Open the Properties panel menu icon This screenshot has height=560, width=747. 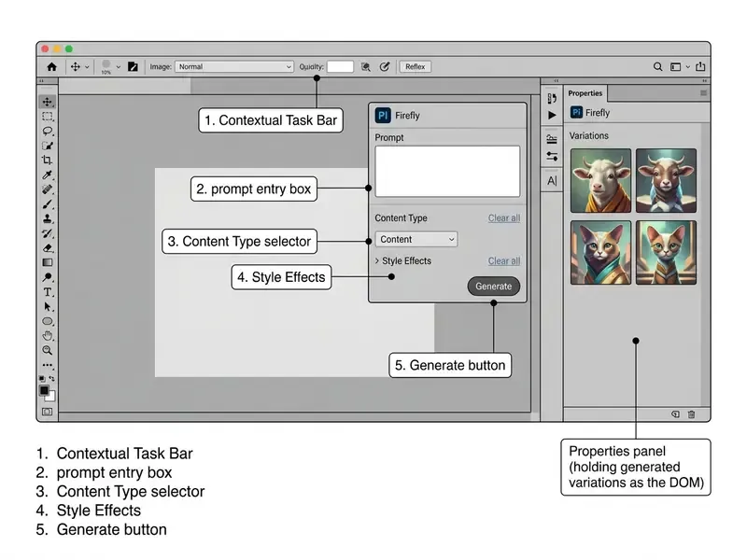[x=703, y=93]
